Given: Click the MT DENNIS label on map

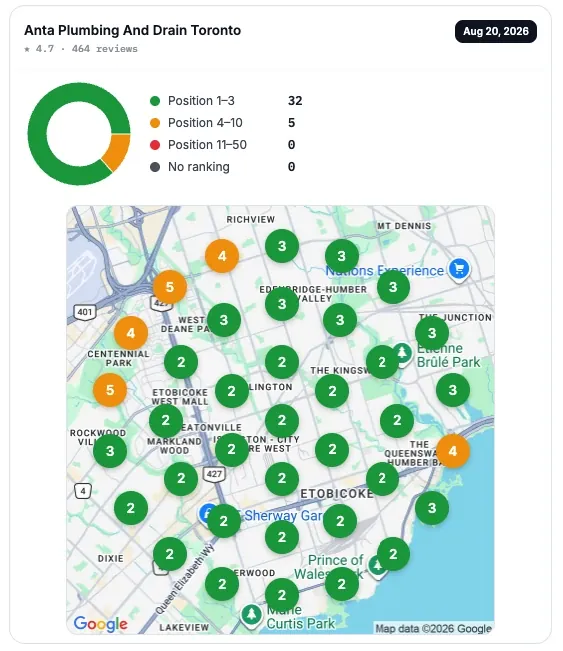Looking at the screenshot, I should tap(404, 226).
